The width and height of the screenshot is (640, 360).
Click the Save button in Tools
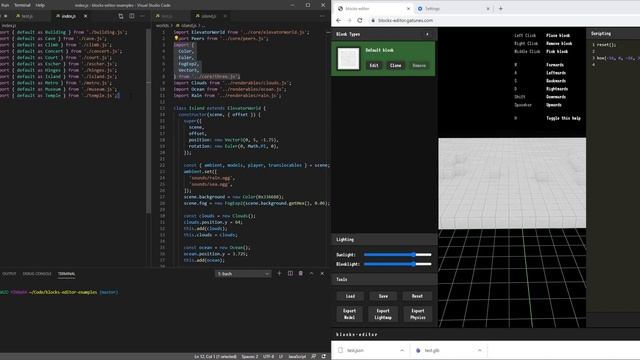[x=383, y=296]
